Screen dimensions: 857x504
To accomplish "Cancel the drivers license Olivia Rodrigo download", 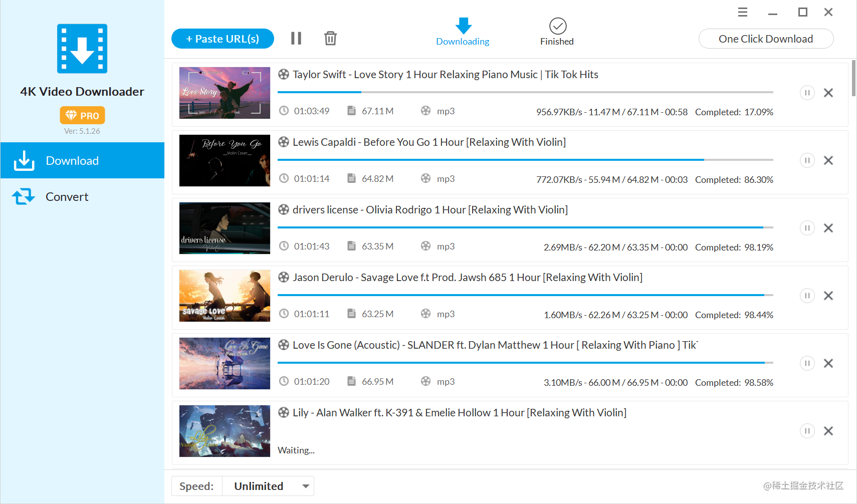I will point(828,228).
